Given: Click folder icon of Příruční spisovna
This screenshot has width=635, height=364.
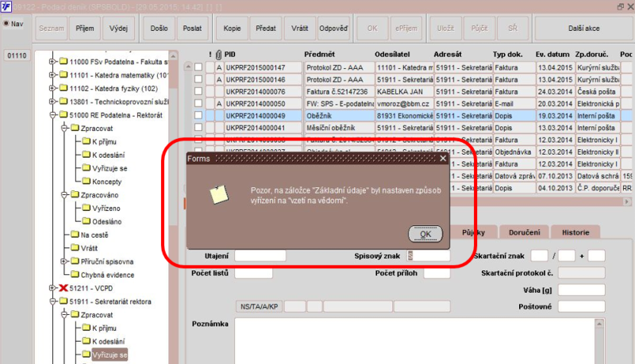Looking at the screenshot, I should click(x=75, y=261).
